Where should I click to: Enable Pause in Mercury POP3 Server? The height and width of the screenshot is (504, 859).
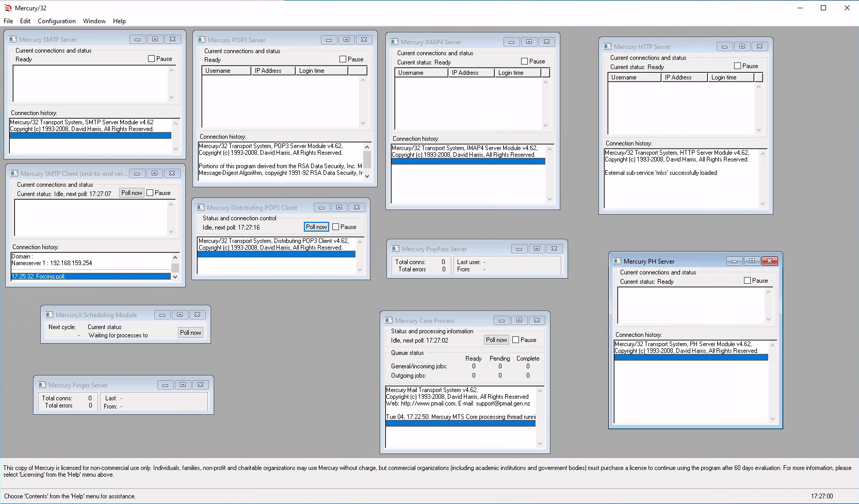click(343, 59)
